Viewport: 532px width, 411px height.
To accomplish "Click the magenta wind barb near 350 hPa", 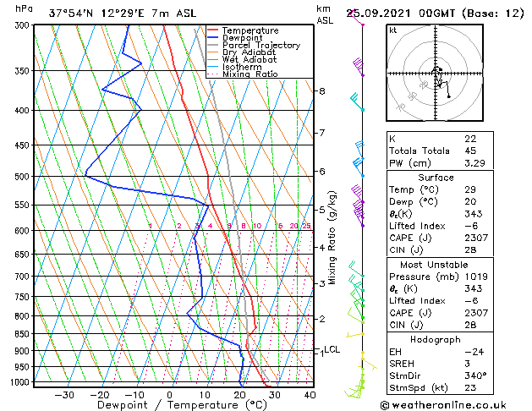I will tap(359, 67).
